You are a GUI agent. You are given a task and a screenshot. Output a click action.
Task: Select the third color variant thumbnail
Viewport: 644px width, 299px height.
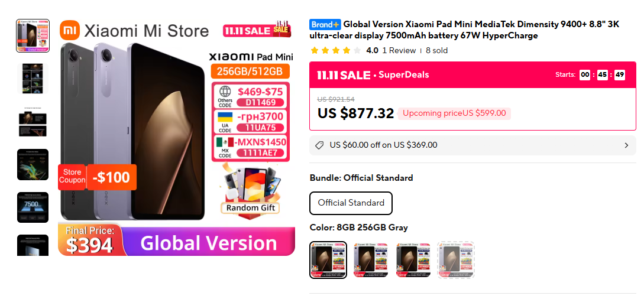(x=413, y=260)
